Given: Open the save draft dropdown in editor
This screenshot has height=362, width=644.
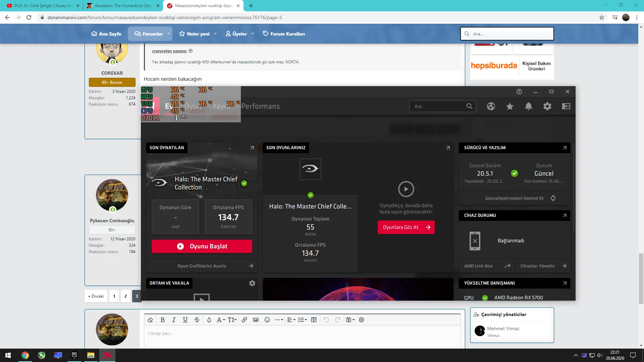Looking at the screenshot, I should click(350, 320).
